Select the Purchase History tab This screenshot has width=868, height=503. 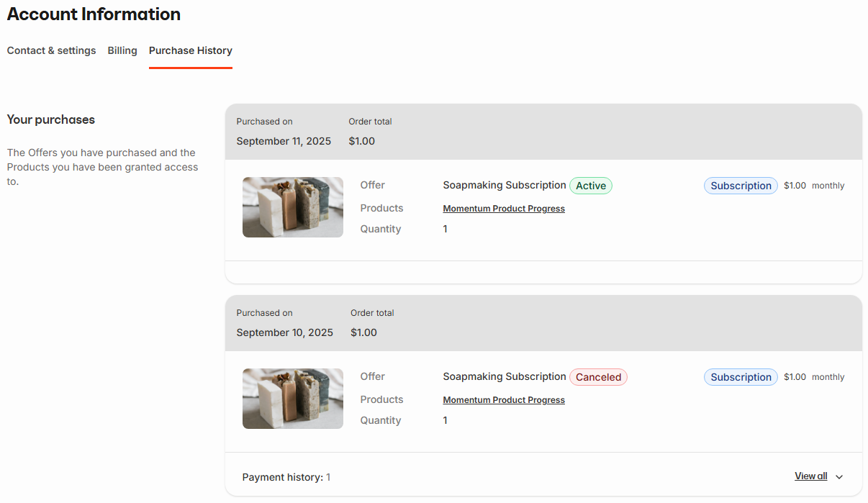pyautogui.click(x=190, y=50)
